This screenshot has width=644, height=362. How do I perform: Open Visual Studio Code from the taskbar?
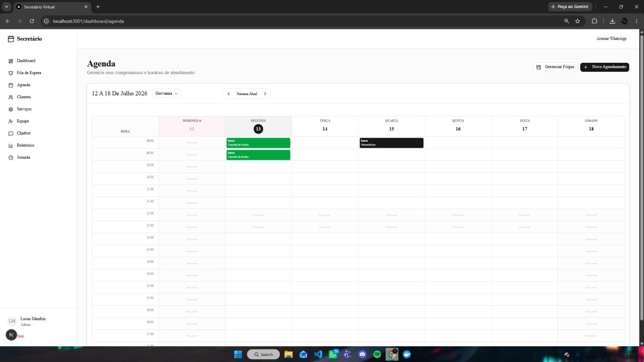tap(318, 354)
